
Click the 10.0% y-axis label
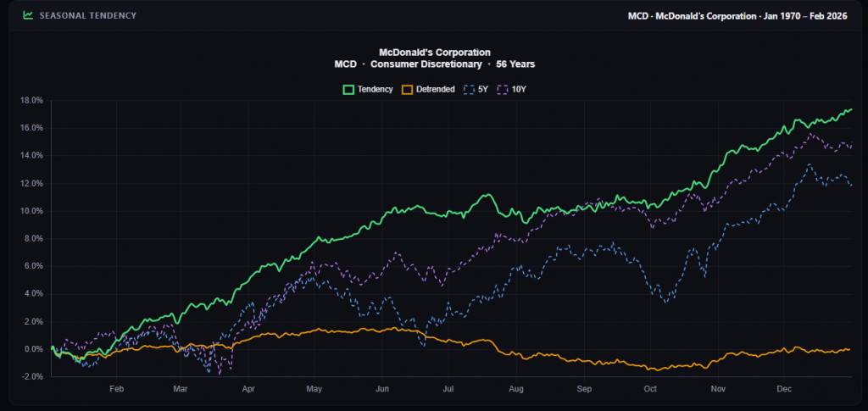31,211
